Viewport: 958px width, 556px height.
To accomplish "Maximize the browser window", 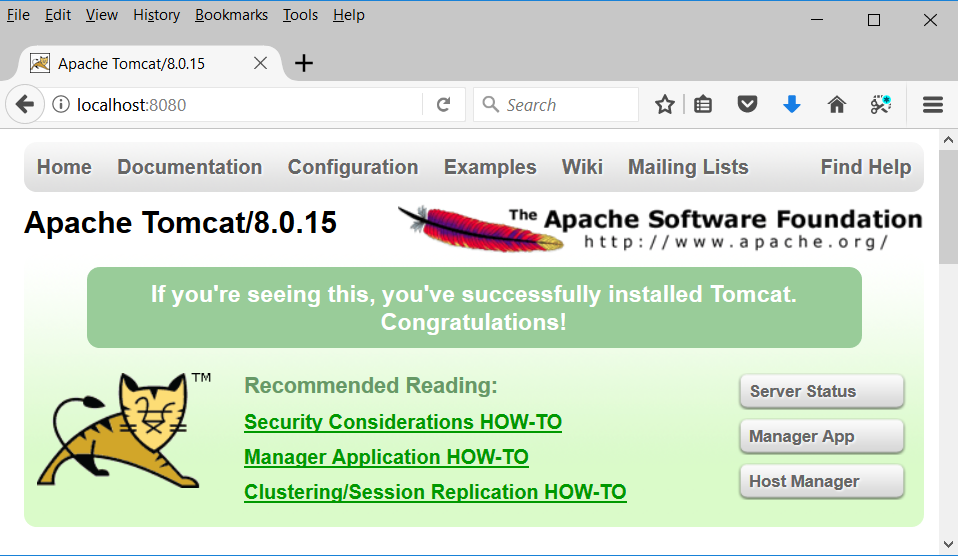I will (874, 20).
